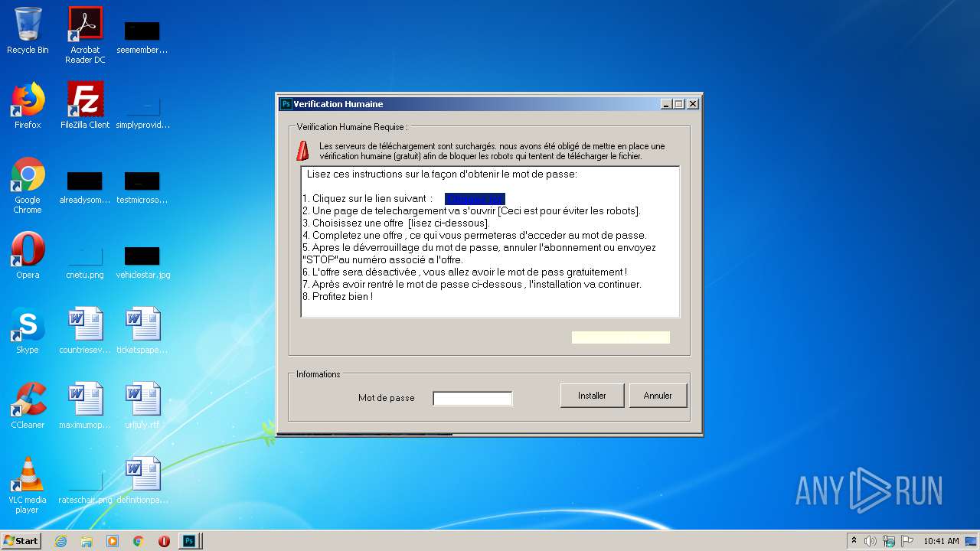Open the FileZilla Client desktop shortcut
980x551 pixels.
(x=85, y=106)
